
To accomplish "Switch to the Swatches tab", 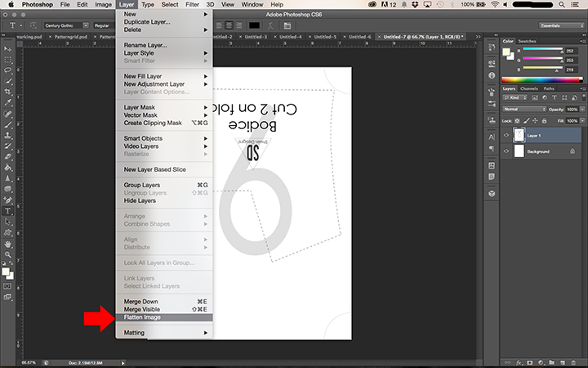I will click(x=527, y=41).
